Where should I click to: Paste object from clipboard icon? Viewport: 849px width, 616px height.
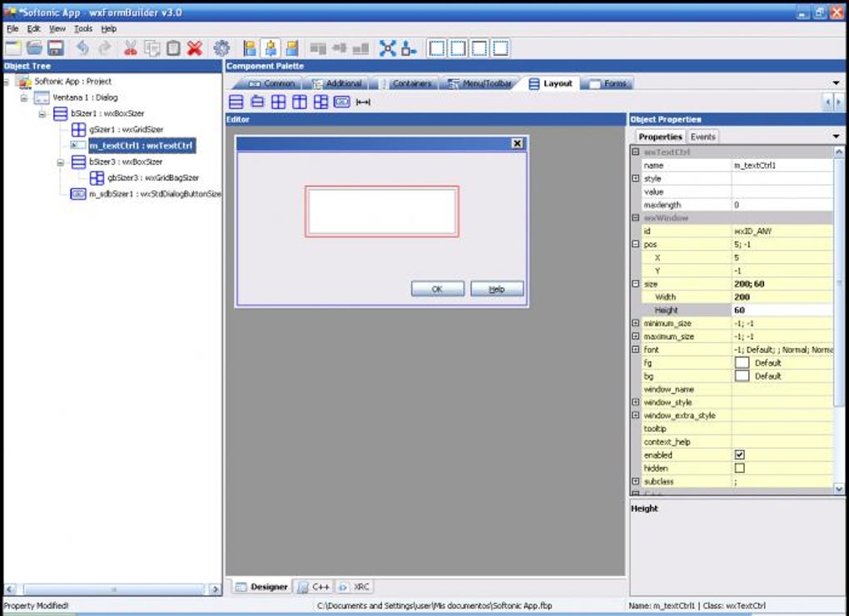pyautogui.click(x=173, y=48)
